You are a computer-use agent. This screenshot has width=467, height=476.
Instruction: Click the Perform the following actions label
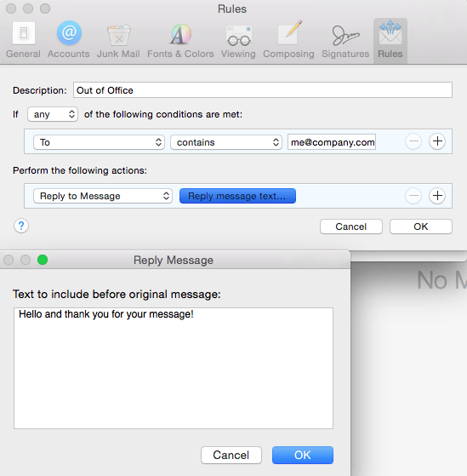click(80, 170)
